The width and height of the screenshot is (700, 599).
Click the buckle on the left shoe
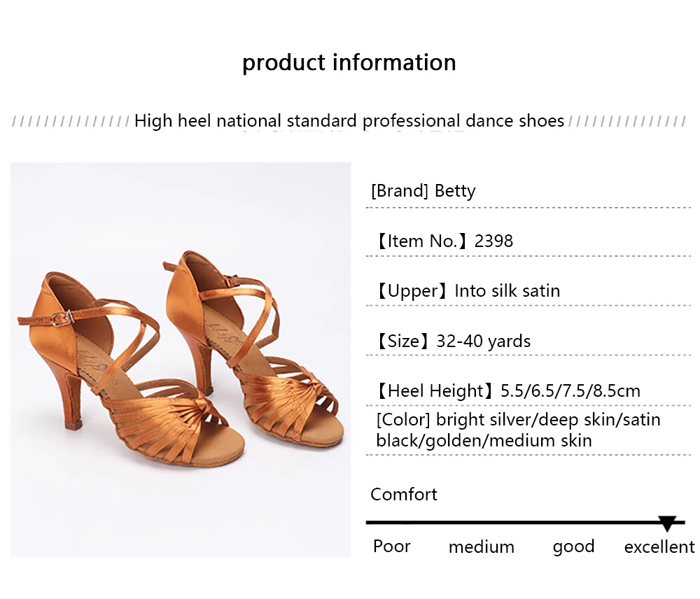click(x=62, y=318)
